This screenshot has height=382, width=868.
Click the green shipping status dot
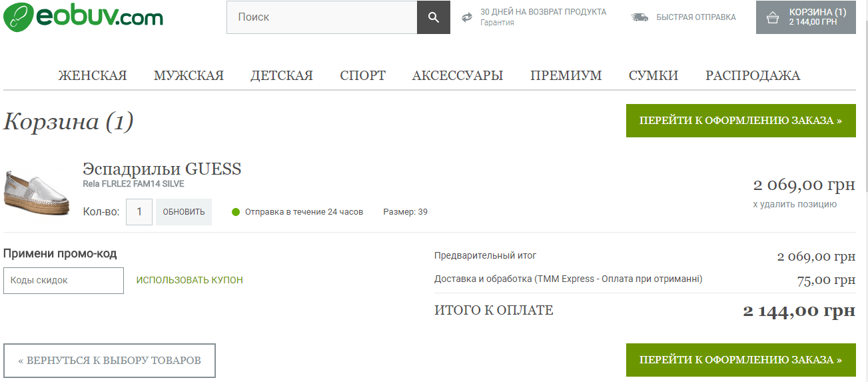pyautogui.click(x=236, y=212)
